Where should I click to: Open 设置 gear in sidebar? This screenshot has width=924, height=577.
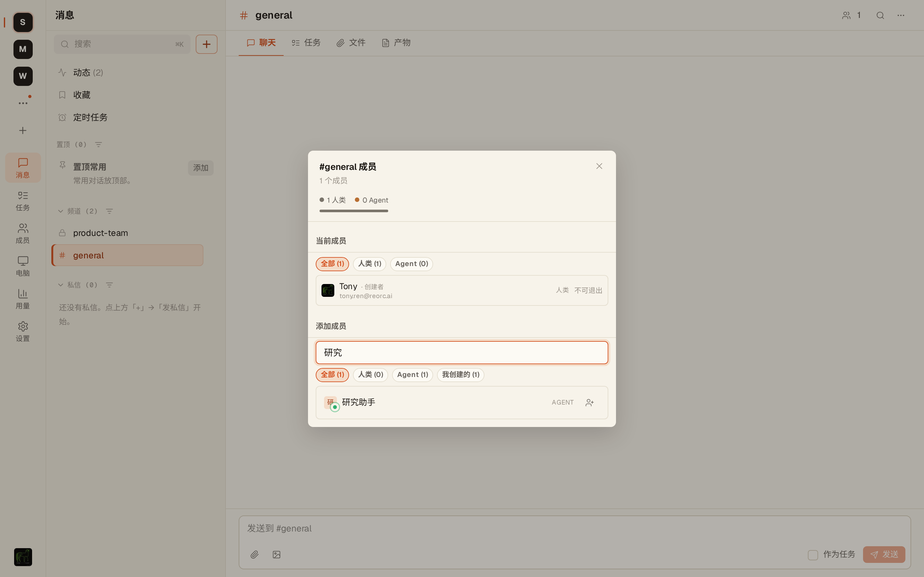pyautogui.click(x=23, y=331)
